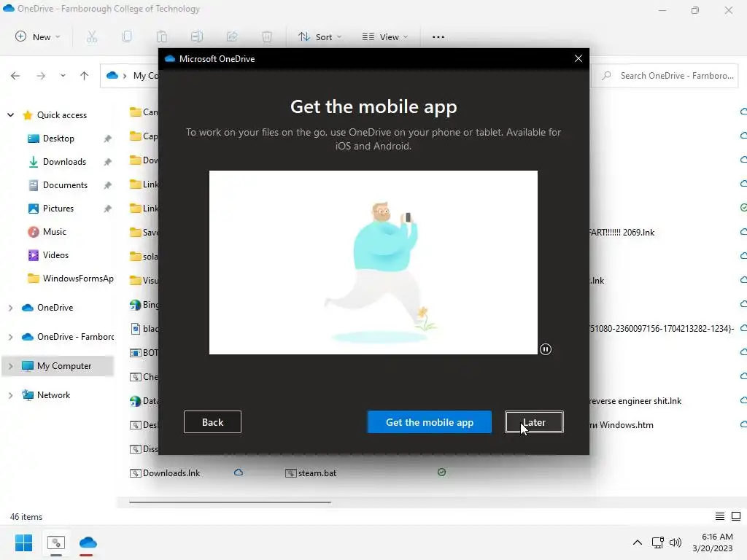Open the WindowsFormsAp folder in sidebar

point(71,279)
